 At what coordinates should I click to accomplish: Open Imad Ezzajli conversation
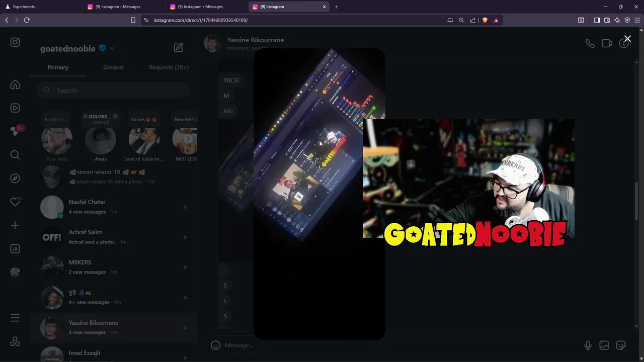[113, 353]
